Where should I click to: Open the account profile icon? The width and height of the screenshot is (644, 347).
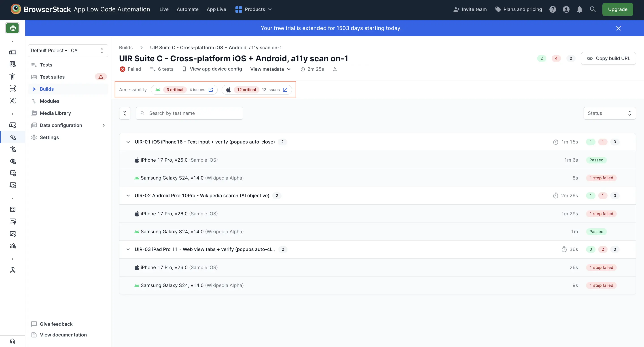(566, 9)
